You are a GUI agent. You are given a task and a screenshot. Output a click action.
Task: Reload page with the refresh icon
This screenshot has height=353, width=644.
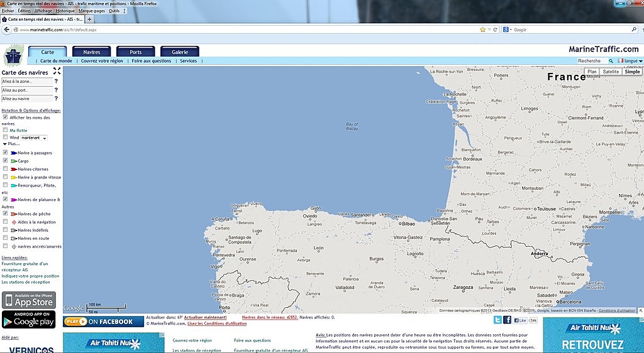pos(496,30)
